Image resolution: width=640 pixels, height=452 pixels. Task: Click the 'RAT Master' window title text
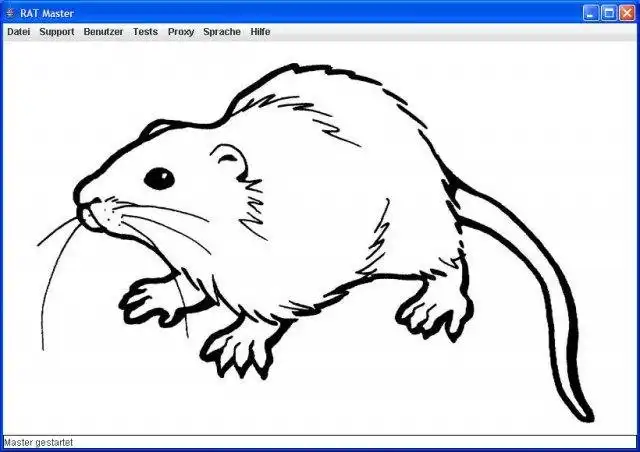(x=47, y=13)
